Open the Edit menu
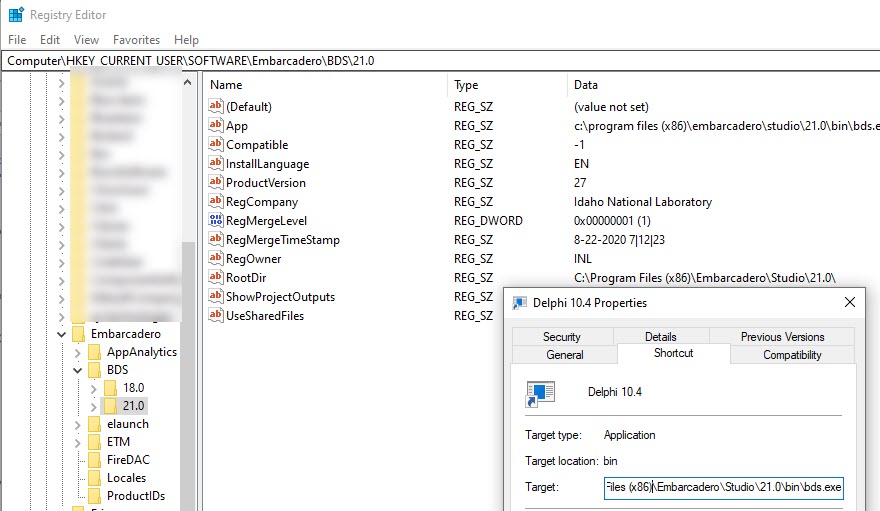 [49, 40]
